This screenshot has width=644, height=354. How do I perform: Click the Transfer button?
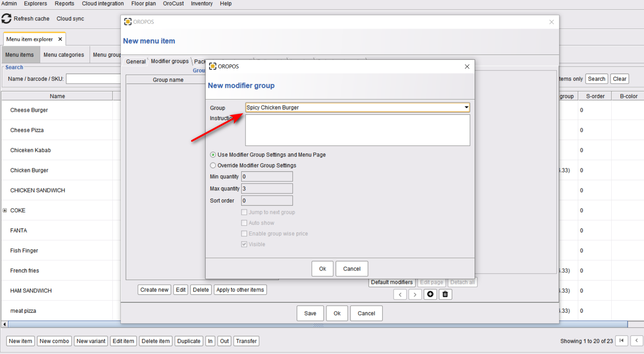click(247, 341)
